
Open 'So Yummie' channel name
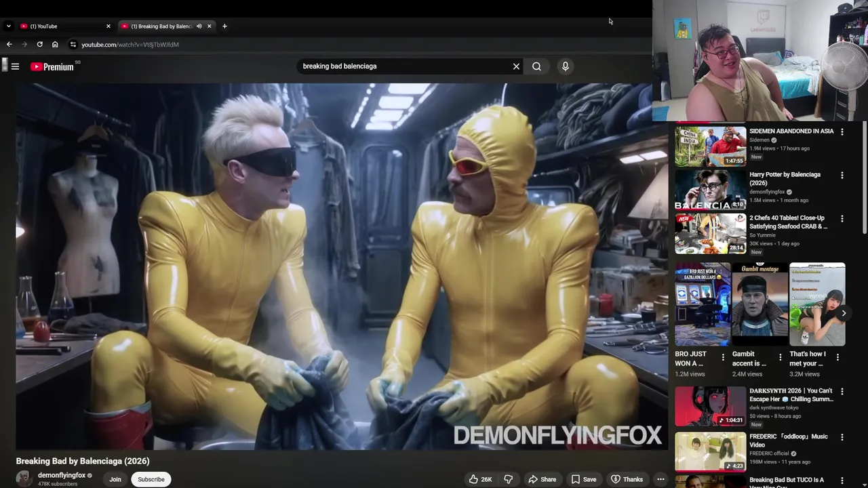point(762,235)
